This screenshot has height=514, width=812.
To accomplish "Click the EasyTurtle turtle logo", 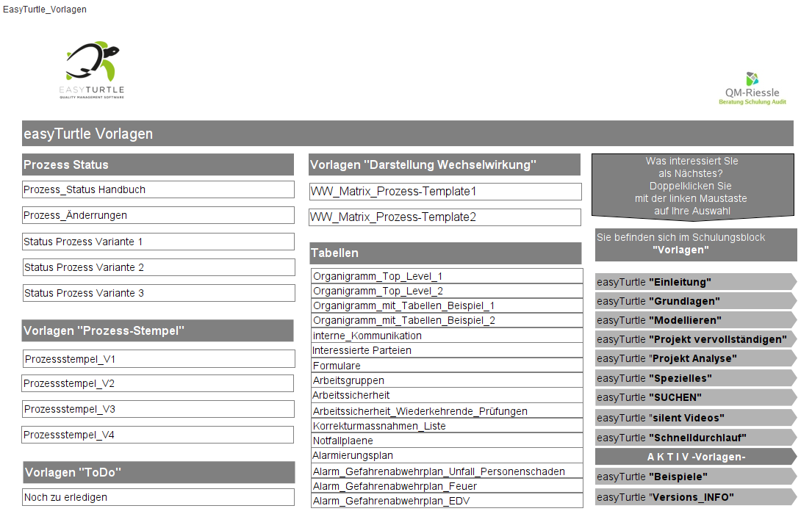I will click(92, 70).
